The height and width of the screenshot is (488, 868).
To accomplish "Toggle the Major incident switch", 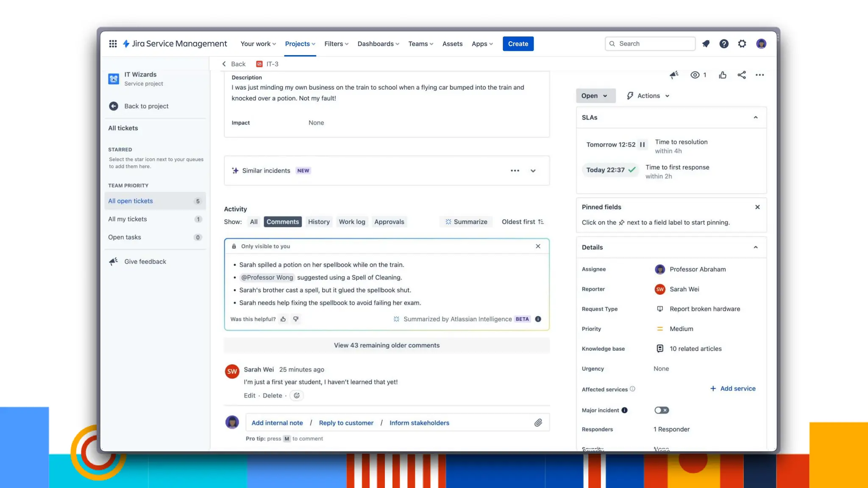I will point(661,410).
